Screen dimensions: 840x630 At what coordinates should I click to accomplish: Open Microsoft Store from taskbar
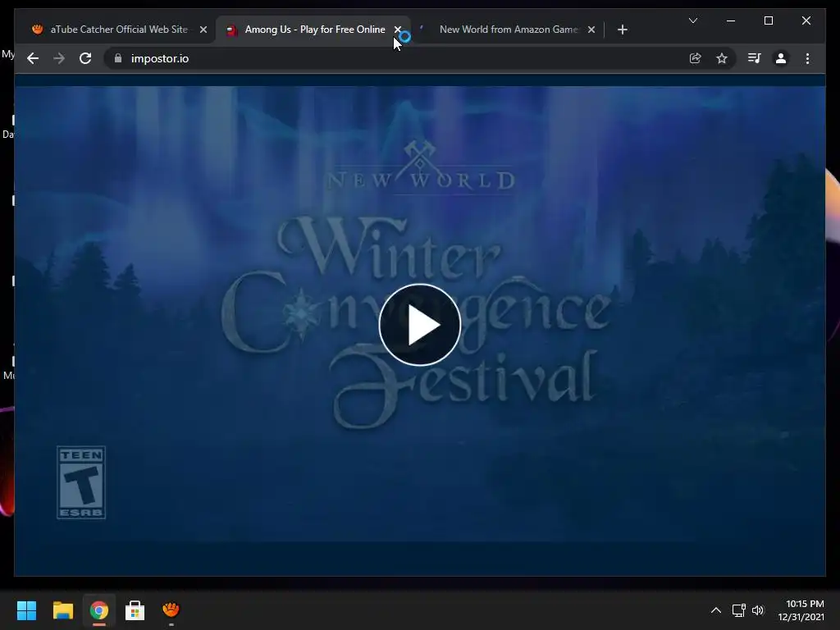[x=135, y=610]
